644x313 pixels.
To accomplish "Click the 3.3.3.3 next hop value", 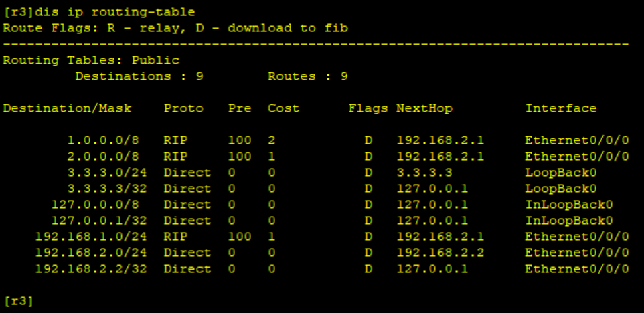I will (x=424, y=173).
